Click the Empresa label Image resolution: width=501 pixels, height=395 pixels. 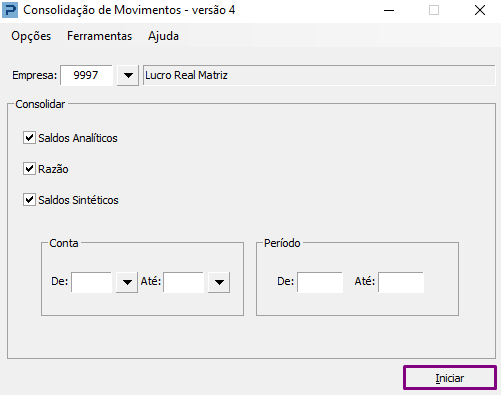pyautogui.click(x=35, y=75)
